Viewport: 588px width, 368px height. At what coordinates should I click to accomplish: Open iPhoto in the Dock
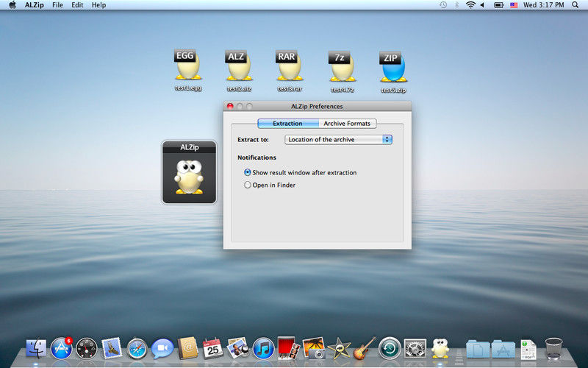click(314, 347)
